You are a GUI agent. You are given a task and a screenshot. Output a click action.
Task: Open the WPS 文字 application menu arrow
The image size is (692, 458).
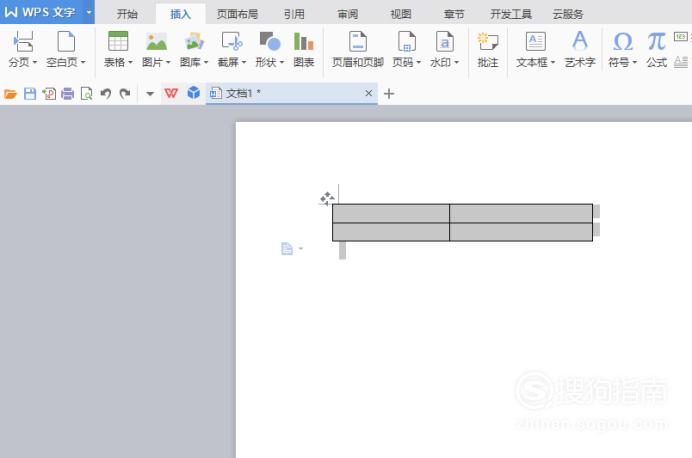pos(89,12)
